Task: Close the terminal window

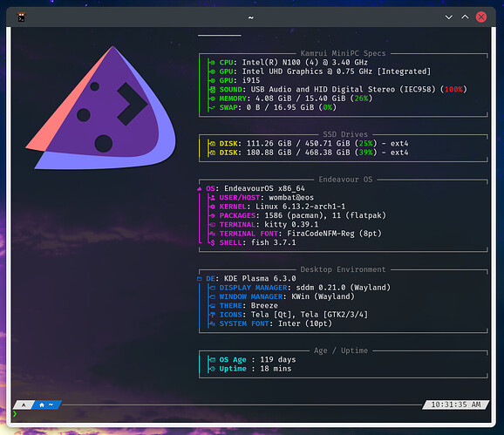Action: pyautogui.click(x=481, y=17)
